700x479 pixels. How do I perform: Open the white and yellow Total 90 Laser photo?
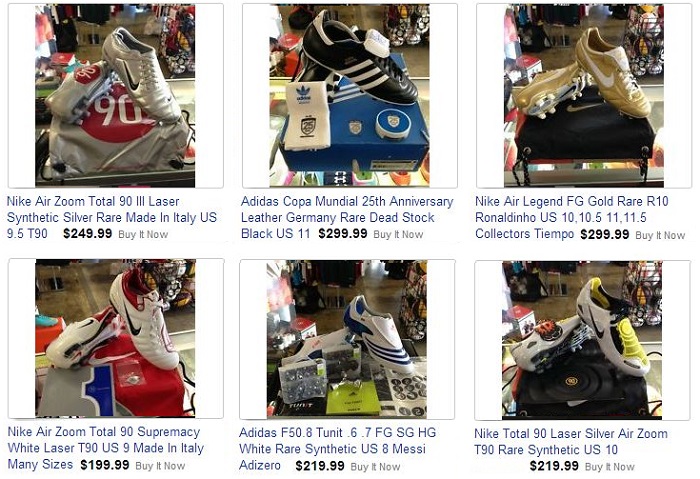pyautogui.click(x=582, y=340)
